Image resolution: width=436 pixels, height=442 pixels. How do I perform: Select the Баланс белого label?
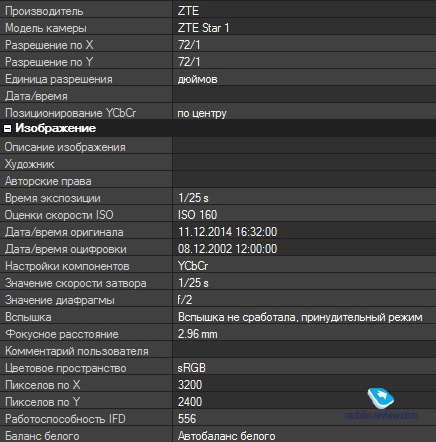pyautogui.click(x=42, y=436)
